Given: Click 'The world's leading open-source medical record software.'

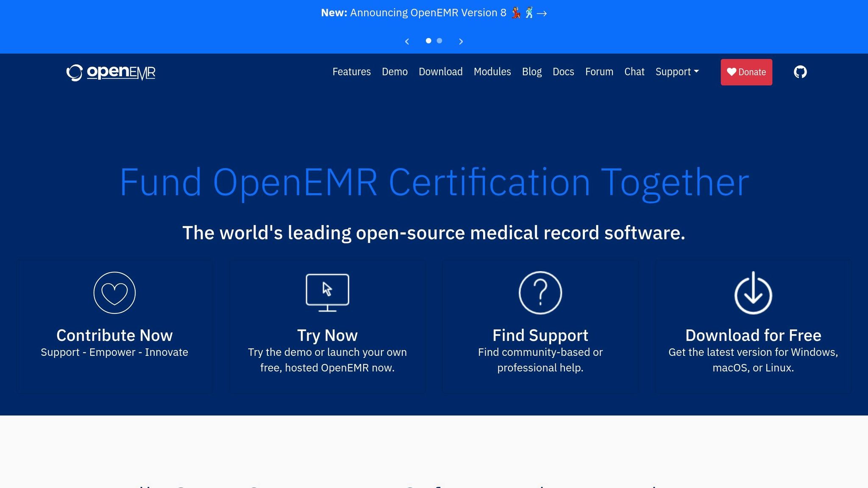Looking at the screenshot, I should [434, 233].
